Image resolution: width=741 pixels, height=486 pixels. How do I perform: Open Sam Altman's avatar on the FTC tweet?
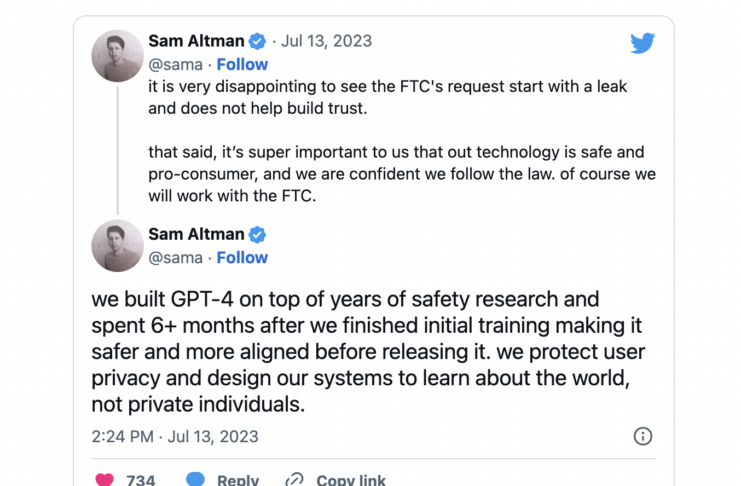(118, 55)
